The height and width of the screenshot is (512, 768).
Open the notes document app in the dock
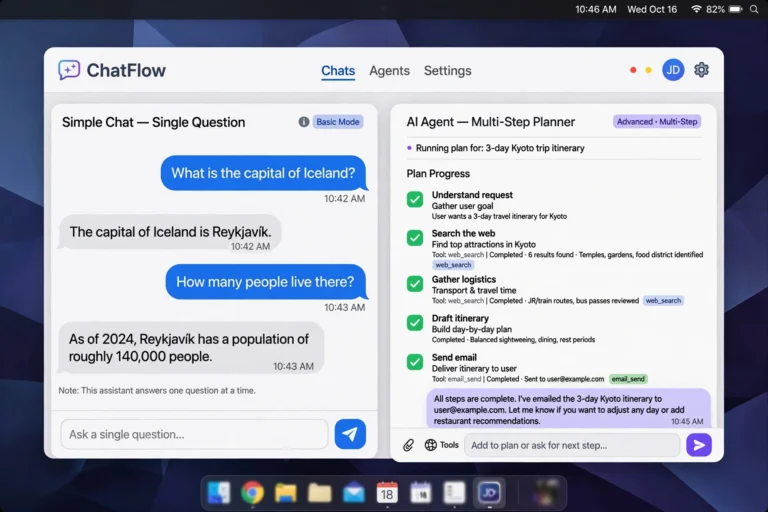point(454,493)
